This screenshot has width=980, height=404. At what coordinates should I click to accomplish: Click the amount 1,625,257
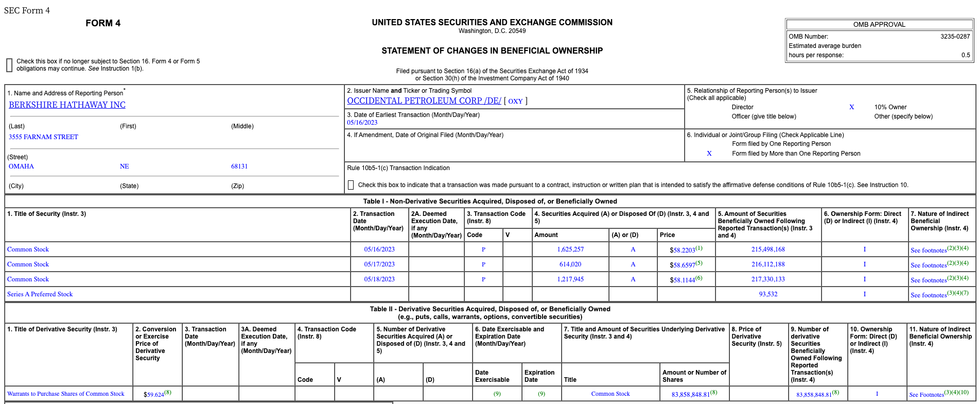tap(570, 249)
